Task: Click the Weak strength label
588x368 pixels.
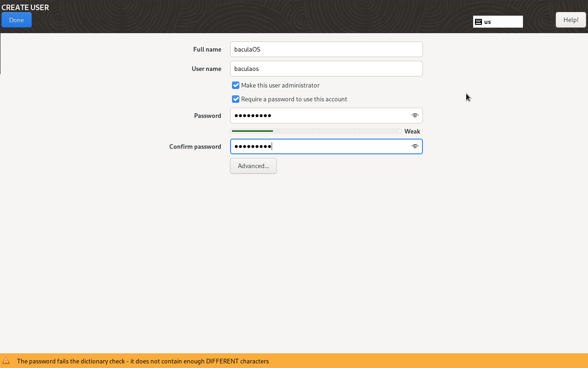Action: point(412,131)
